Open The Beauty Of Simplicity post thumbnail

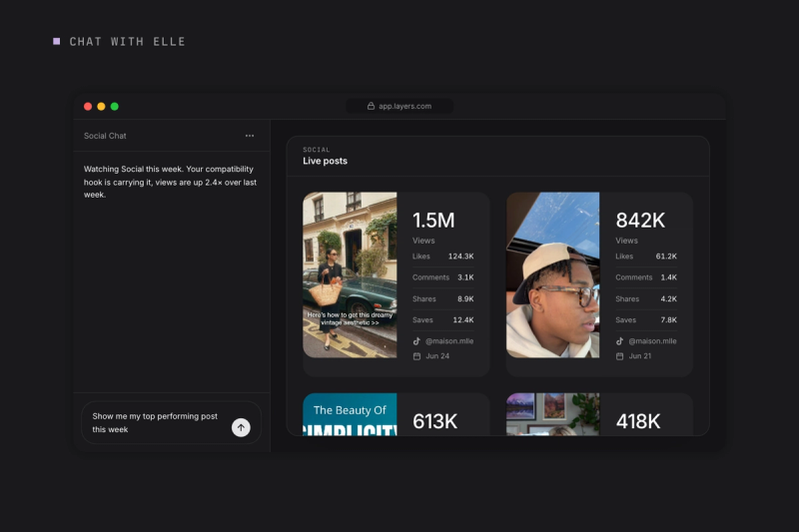pyautogui.click(x=350, y=414)
